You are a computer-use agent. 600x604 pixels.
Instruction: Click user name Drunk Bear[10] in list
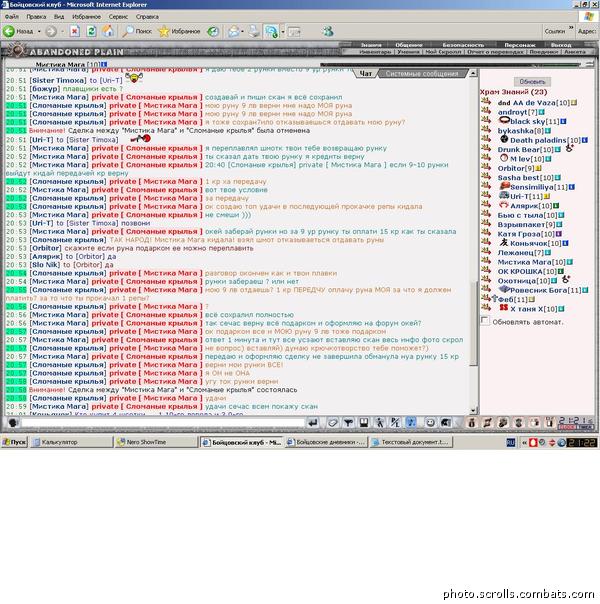tap(525, 149)
